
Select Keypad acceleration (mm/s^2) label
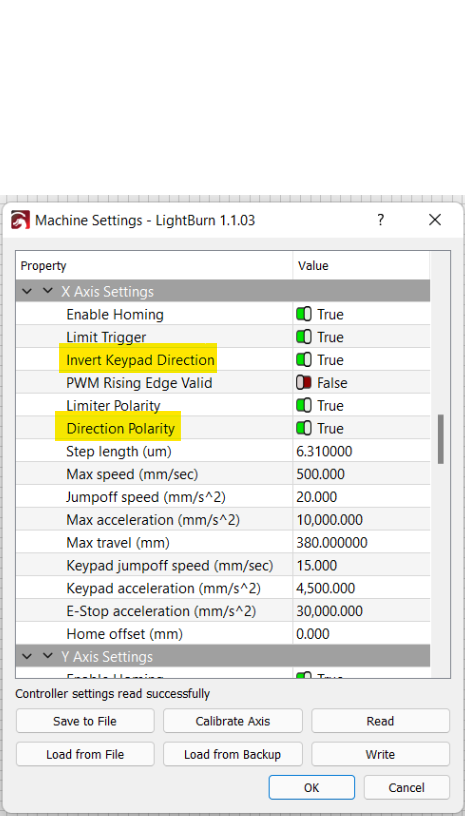point(163,588)
